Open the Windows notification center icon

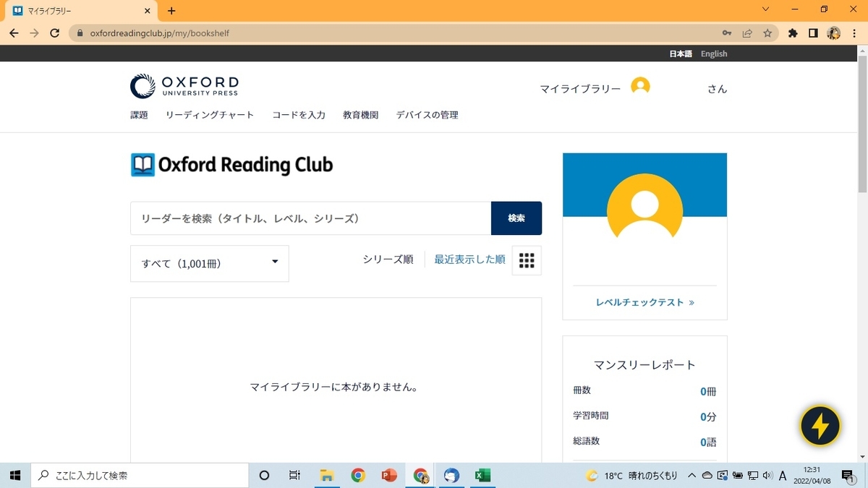[849, 476]
